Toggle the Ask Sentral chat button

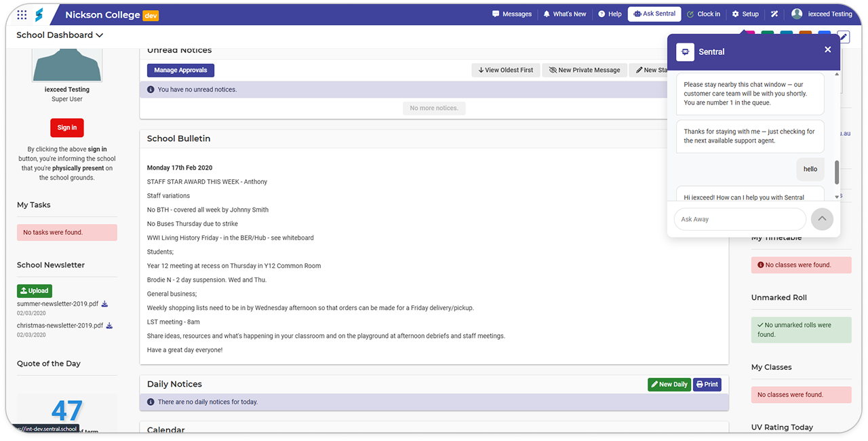654,14
